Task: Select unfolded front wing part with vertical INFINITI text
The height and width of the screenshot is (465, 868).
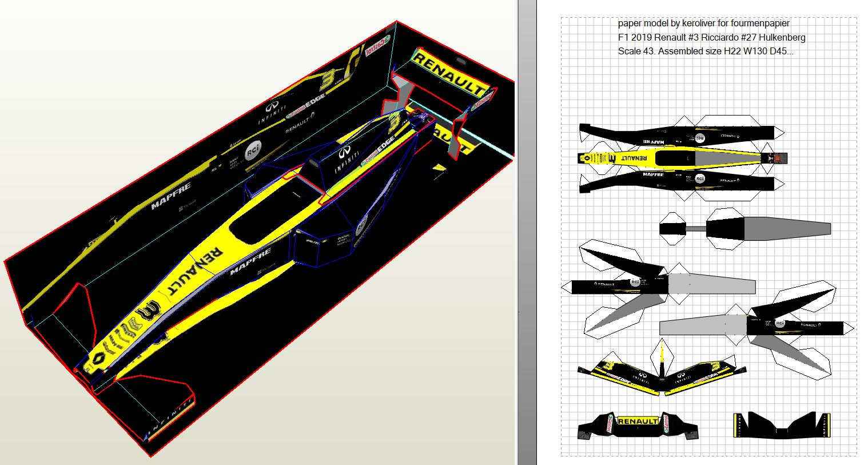Action: click(x=781, y=425)
